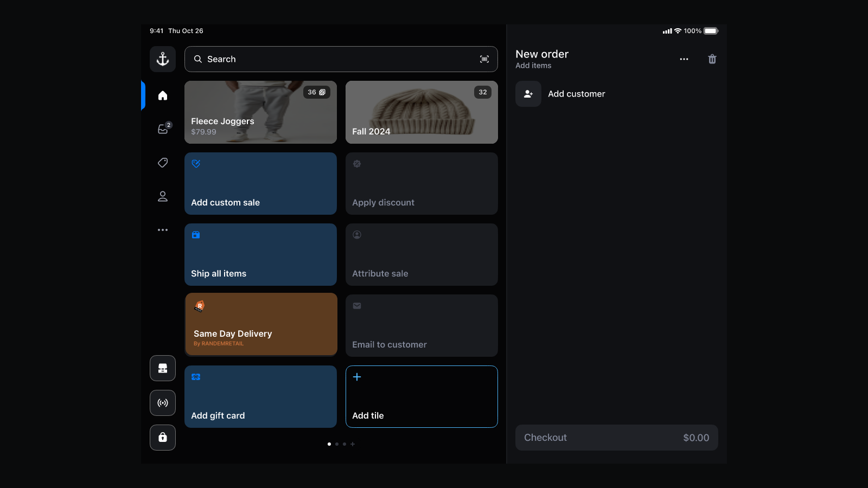
Task: Click the envelope icon on Email to customer
Action: (x=357, y=306)
